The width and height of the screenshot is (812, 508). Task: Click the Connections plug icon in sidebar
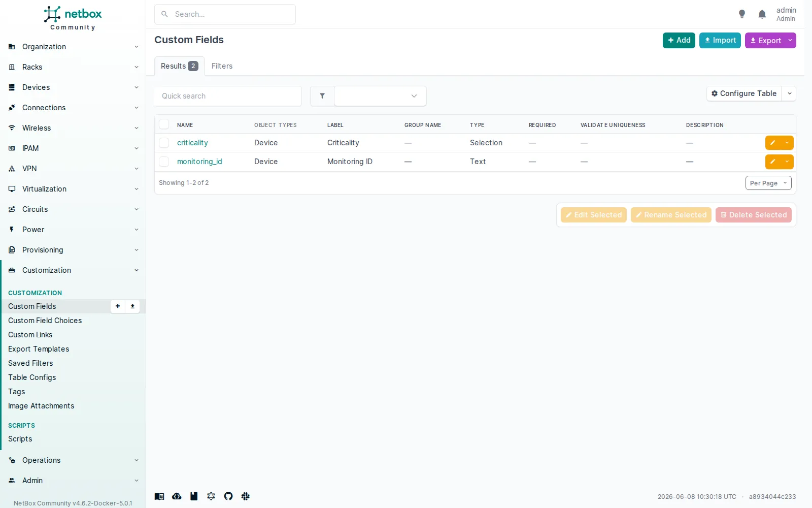(x=12, y=108)
